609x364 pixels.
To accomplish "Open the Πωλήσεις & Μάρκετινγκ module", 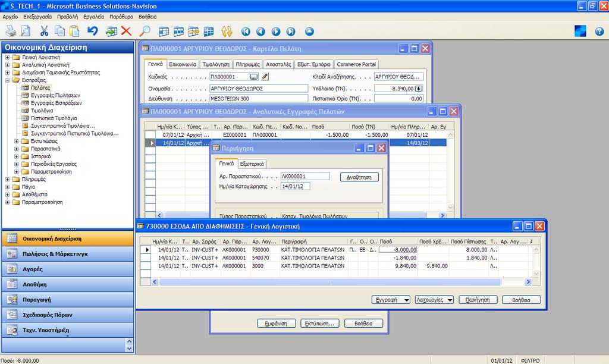I will tap(68, 254).
